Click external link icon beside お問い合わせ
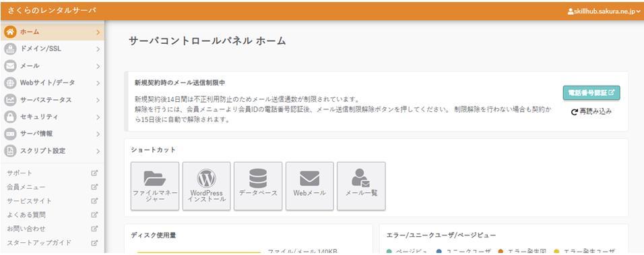The width and height of the screenshot is (644, 255). pos(94,229)
